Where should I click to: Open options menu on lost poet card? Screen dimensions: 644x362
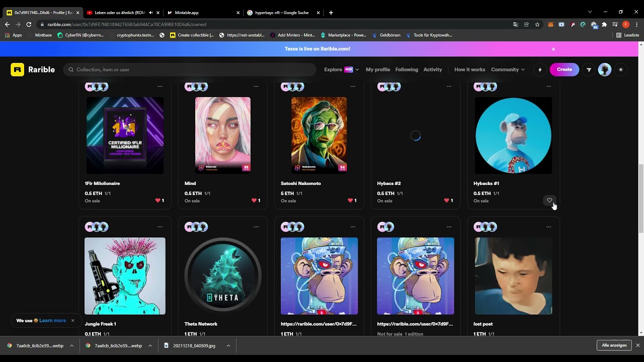click(x=549, y=227)
